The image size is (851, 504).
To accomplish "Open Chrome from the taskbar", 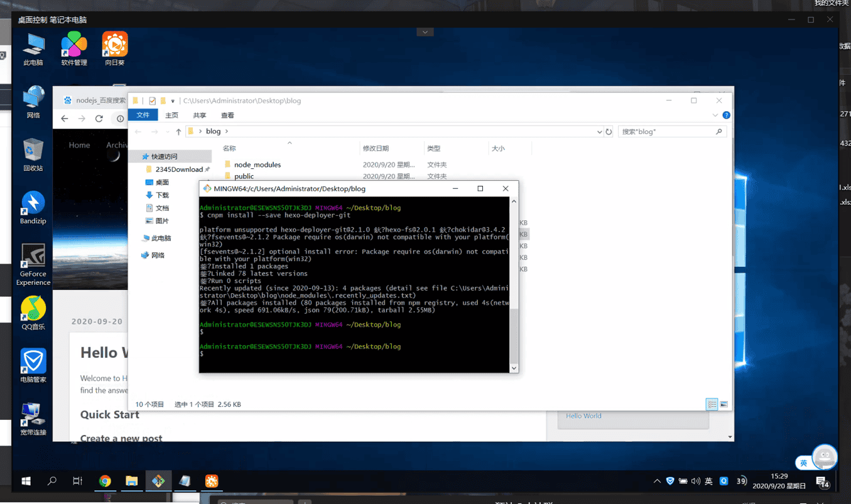I will pos(105,481).
